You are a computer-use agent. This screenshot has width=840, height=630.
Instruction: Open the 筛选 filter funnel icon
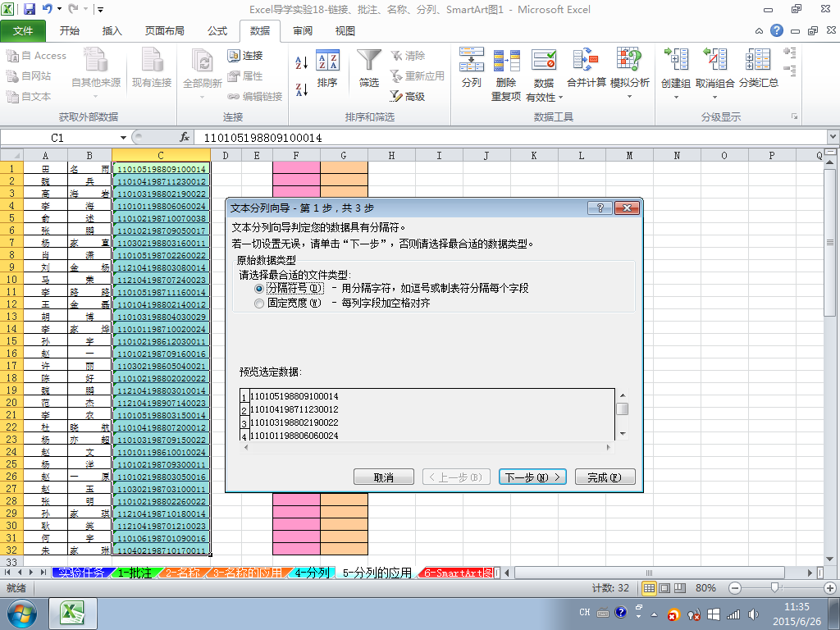pyautogui.click(x=369, y=60)
